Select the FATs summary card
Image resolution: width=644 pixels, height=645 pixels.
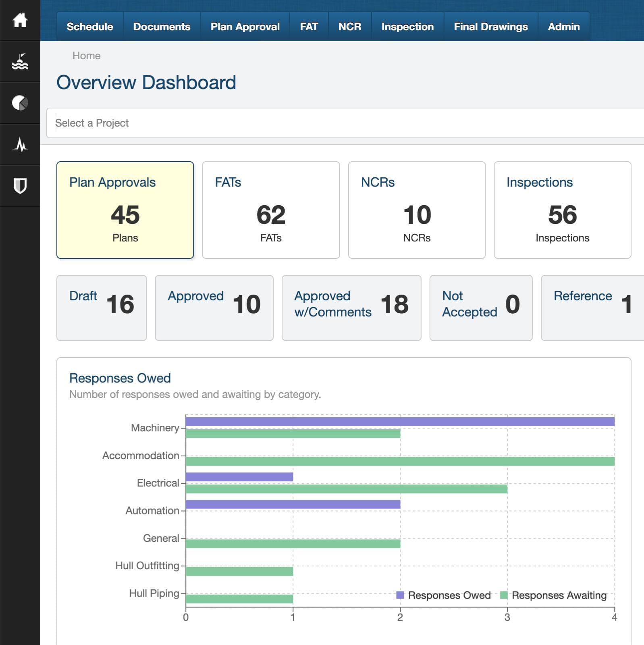(x=271, y=210)
